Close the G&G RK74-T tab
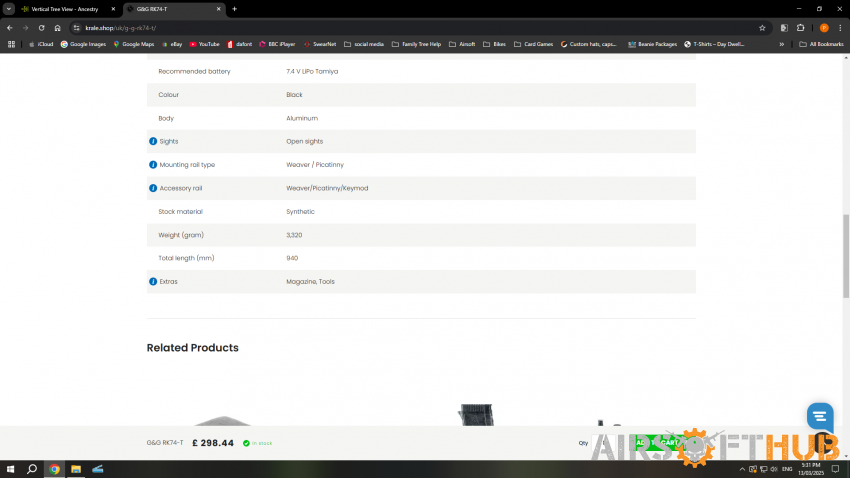Image resolution: width=850 pixels, height=478 pixels. point(218,9)
